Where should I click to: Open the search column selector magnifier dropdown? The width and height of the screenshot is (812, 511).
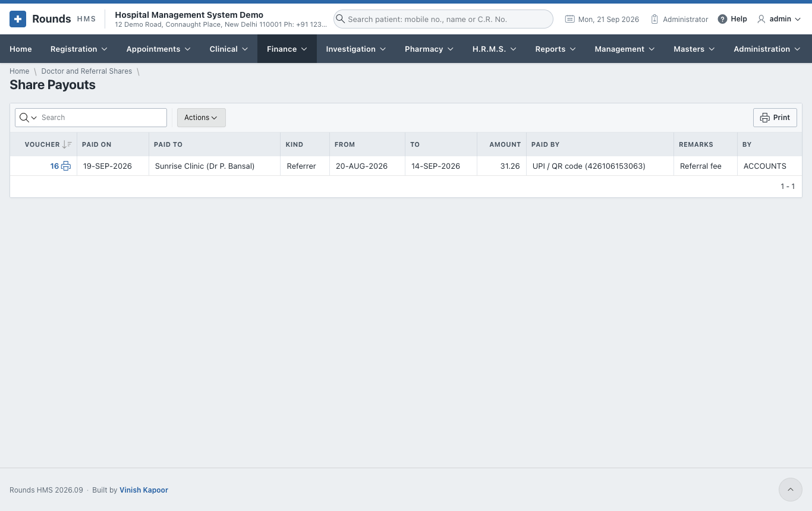coord(28,118)
